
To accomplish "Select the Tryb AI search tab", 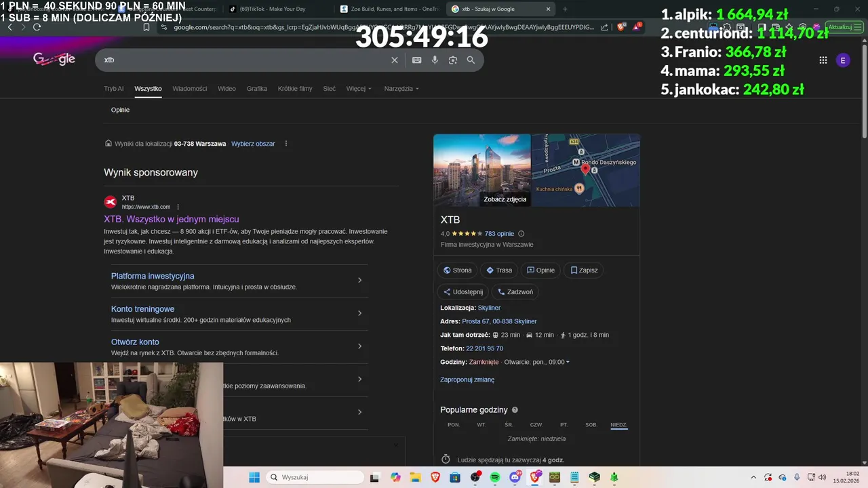I will (114, 89).
